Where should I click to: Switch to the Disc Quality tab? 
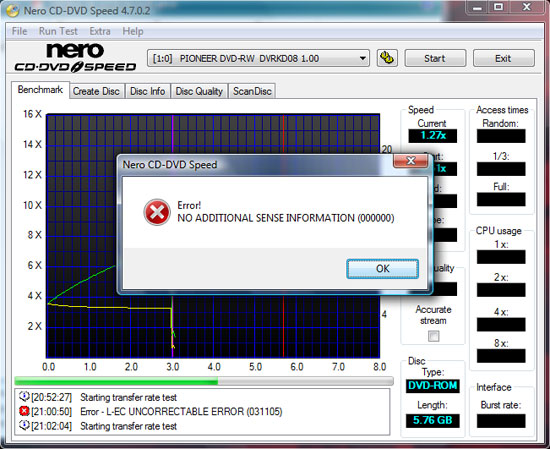pos(199,91)
